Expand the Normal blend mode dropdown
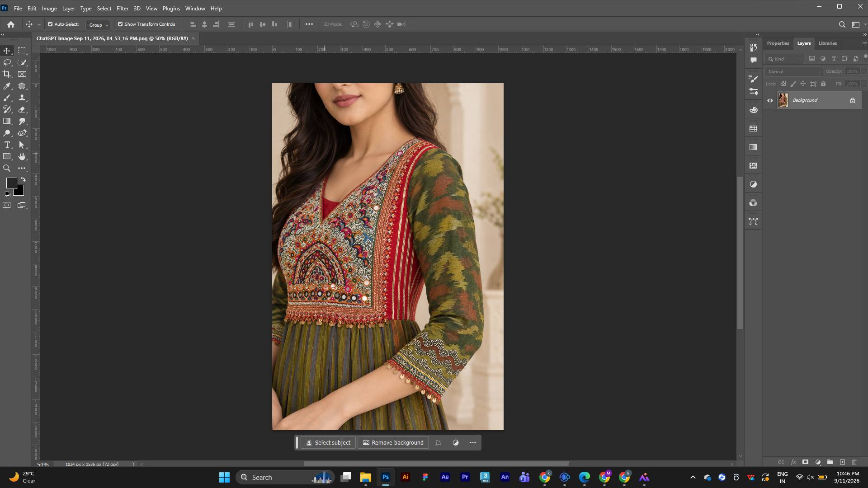This screenshot has height=488, width=868. [794, 71]
